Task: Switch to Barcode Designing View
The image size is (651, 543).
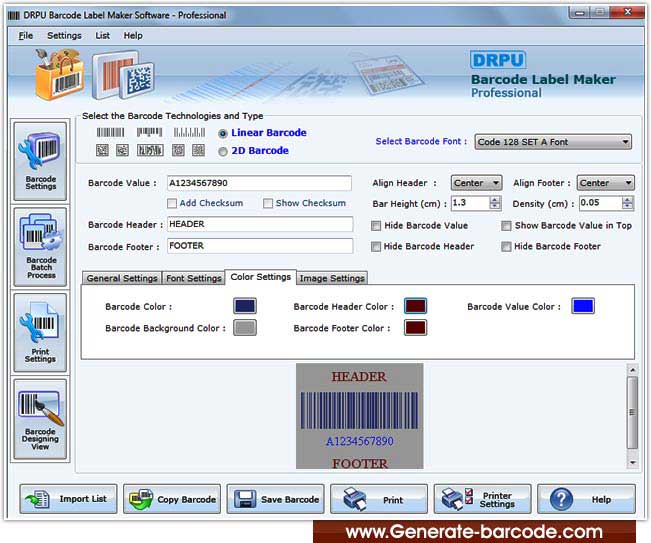Action: point(41,418)
